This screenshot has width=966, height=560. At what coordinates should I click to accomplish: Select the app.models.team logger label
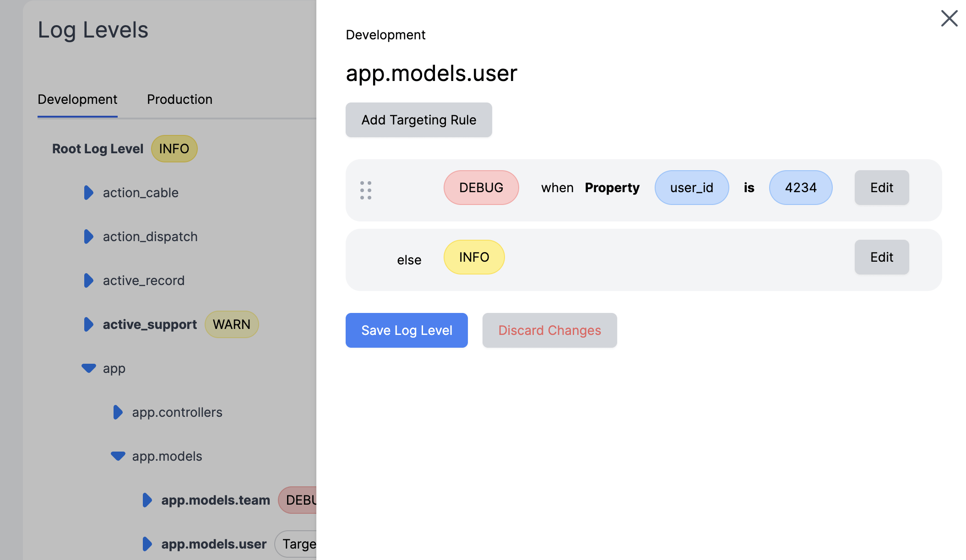coord(216,500)
